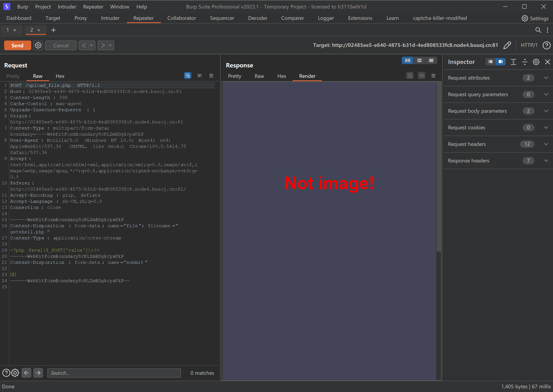The height and width of the screenshot is (392, 553).
Task: Click the search magnifier icon in Repeater
Action: coord(538,30)
